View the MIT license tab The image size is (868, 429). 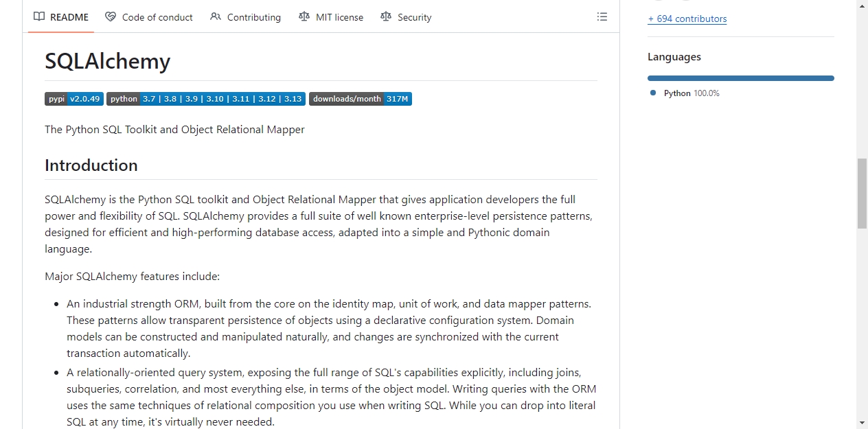point(331,17)
